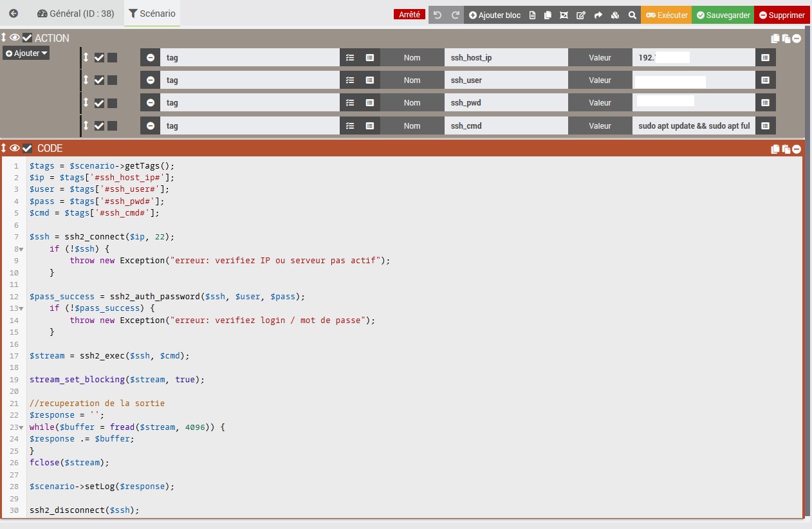The height and width of the screenshot is (529, 812).
Task: Click the magnifier search icon in toolbar
Action: [632, 15]
